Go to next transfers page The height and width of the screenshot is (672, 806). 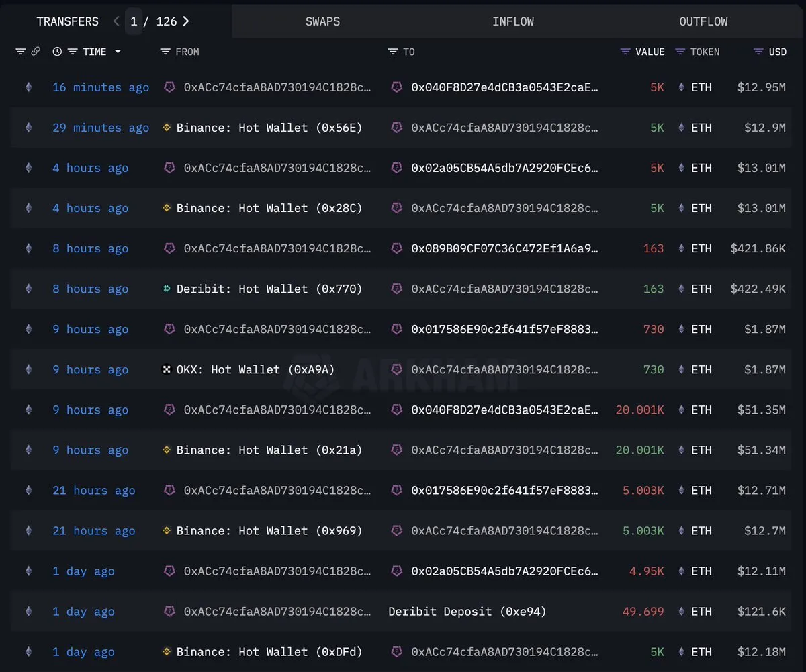[186, 21]
